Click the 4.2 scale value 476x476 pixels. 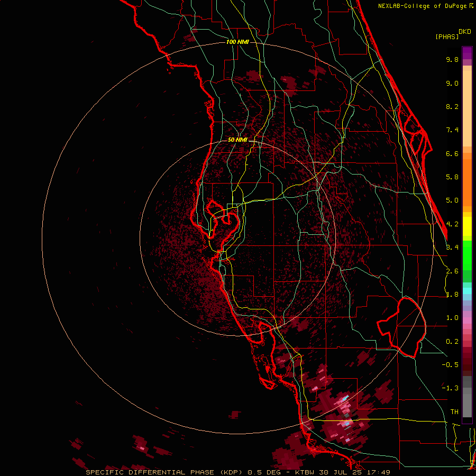click(452, 224)
